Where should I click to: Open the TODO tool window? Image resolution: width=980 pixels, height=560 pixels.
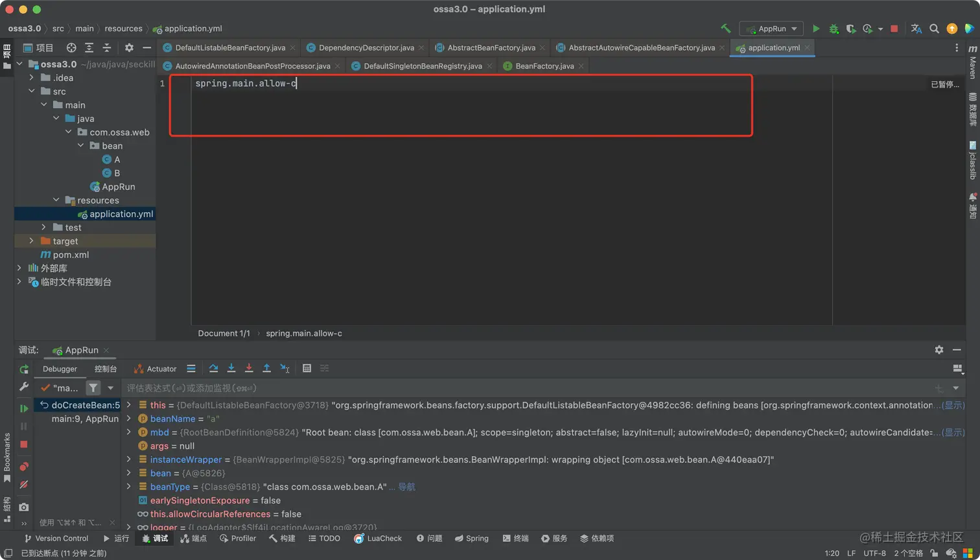point(324,538)
